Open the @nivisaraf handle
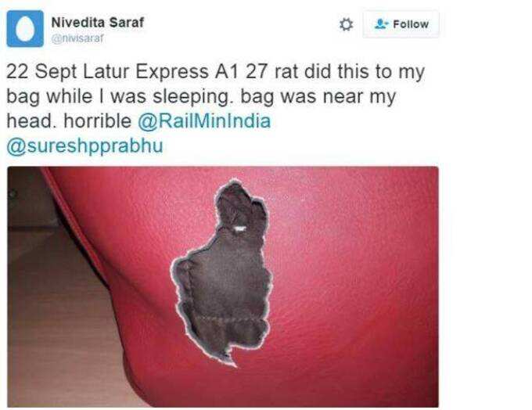532x410 pixels. pos(77,38)
